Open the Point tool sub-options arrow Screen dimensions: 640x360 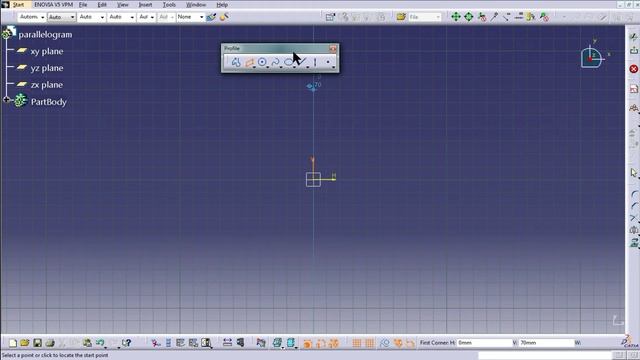(x=333, y=67)
